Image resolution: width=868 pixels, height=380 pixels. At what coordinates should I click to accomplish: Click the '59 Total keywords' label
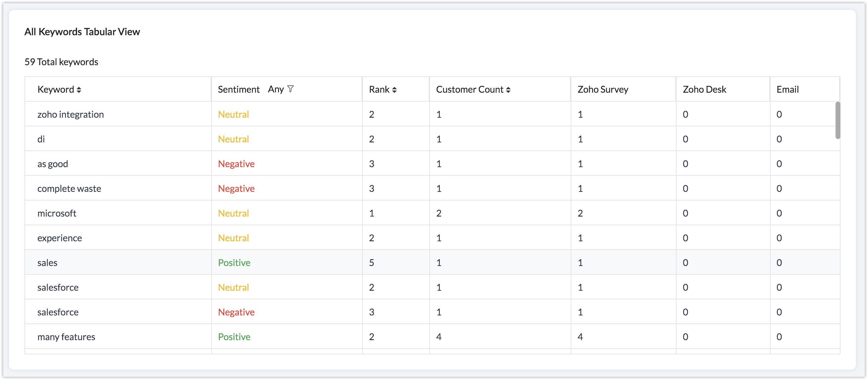61,62
